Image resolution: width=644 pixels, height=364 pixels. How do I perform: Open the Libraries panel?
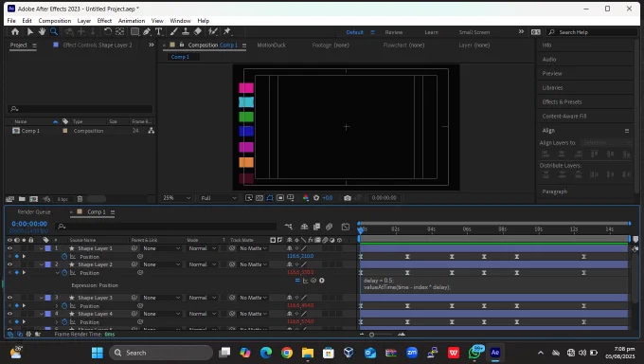tap(552, 87)
